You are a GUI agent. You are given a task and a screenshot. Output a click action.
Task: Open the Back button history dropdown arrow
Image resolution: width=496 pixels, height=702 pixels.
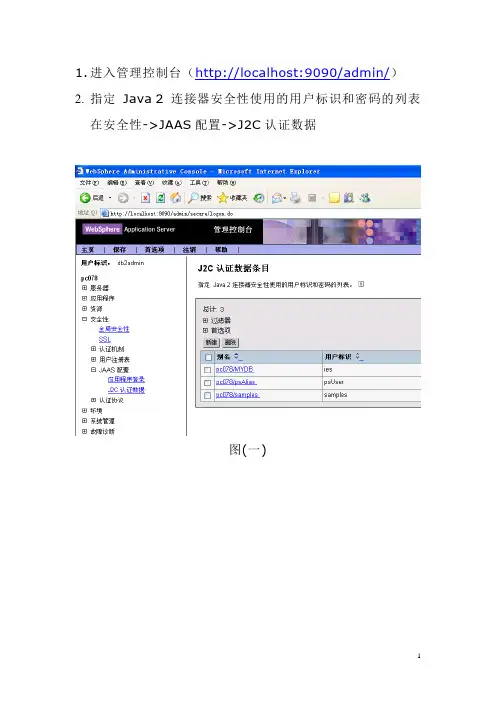pyautogui.click(x=110, y=198)
